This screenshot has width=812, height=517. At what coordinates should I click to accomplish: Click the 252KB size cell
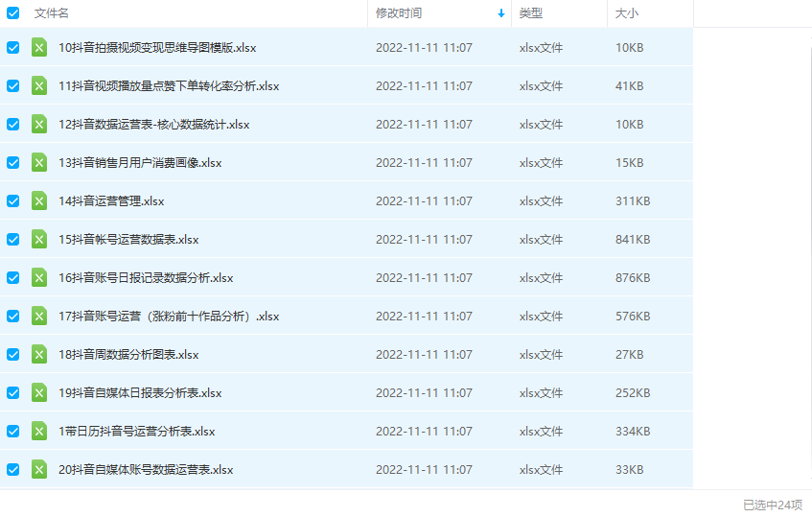(x=633, y=392)
